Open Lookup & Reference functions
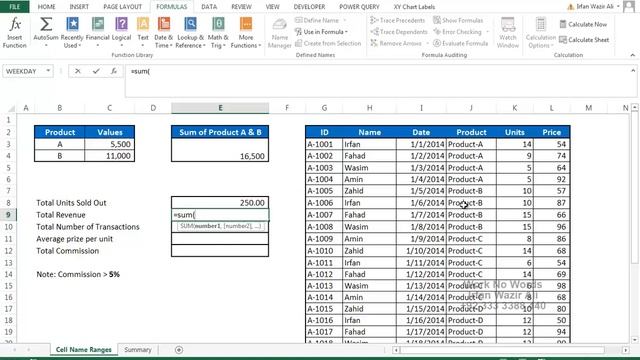Image resolution: width=640 pixels, height=360 pixels. point(190,33)
